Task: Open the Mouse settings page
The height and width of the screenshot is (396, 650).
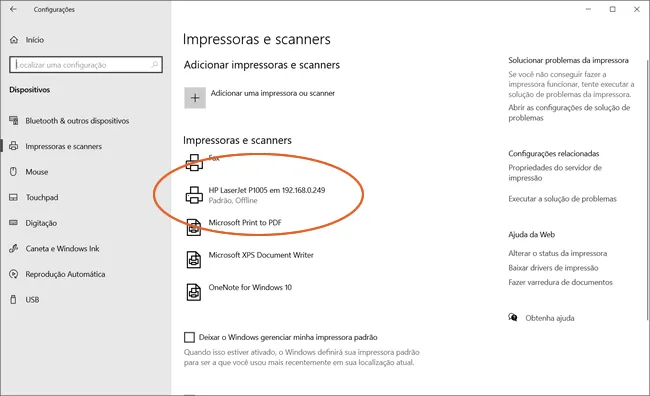Action: (x=36, y=172)
